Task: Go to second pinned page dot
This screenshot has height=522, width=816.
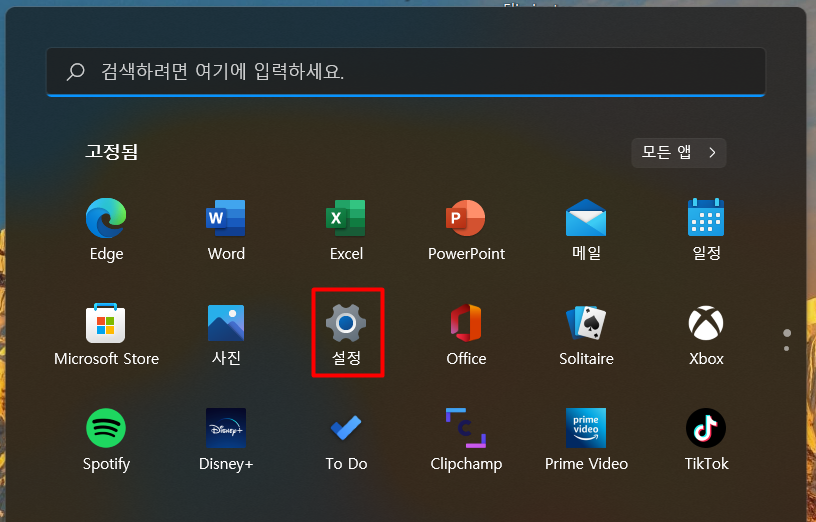Action: tap(786, 348)
